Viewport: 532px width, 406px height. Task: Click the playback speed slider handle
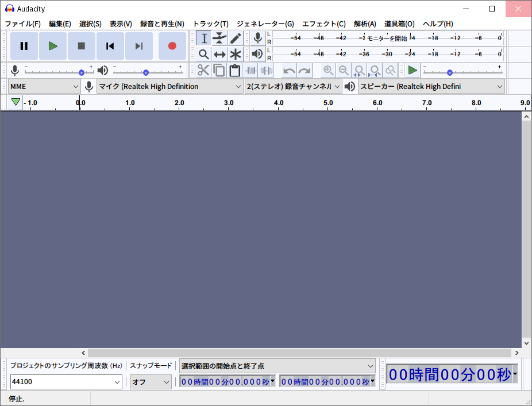tap(449, 72)
